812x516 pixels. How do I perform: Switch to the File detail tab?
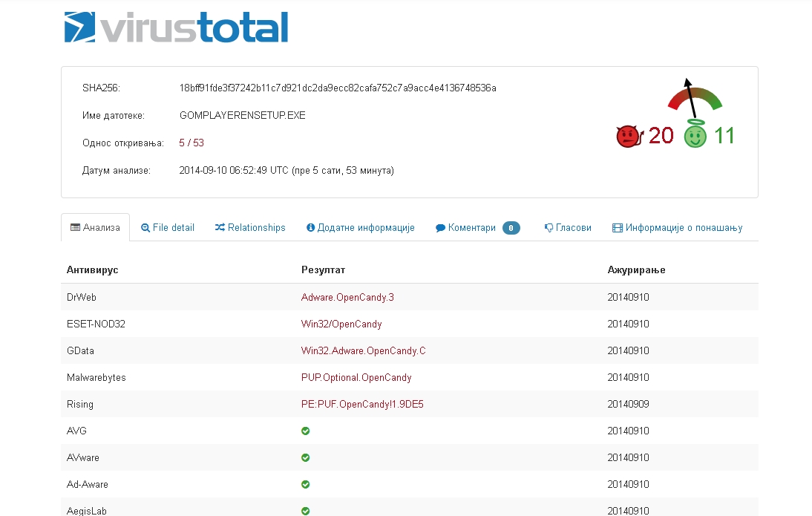tap(168, 227)
